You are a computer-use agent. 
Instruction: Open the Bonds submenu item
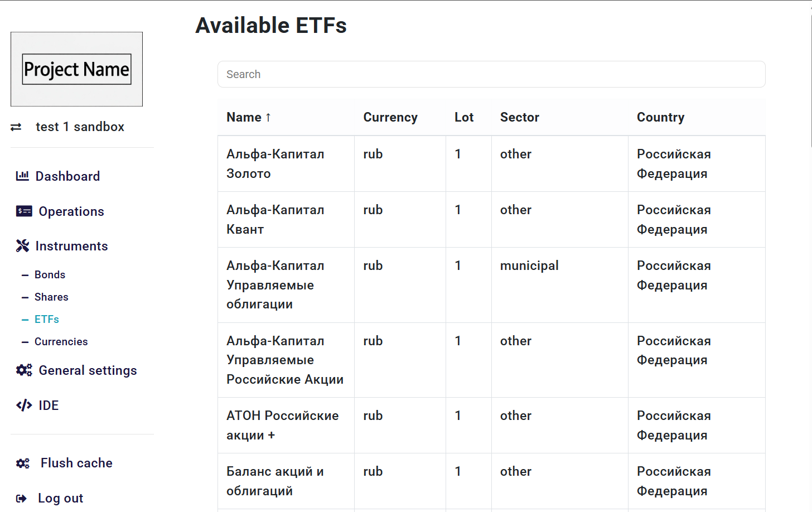[x=50, y=275]
